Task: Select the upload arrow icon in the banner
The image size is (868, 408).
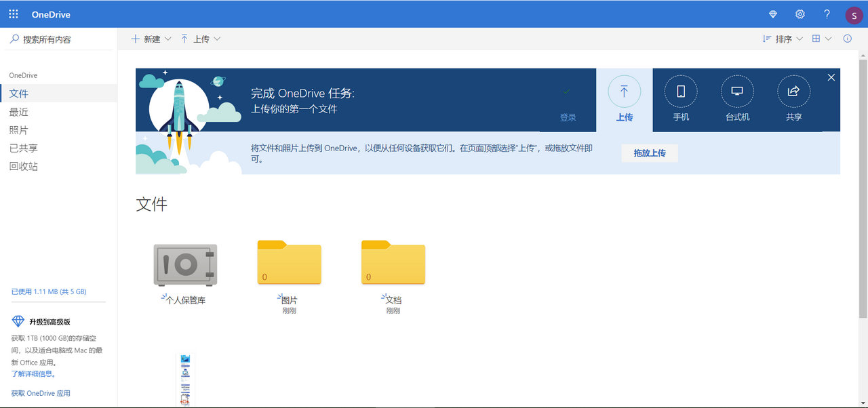Action: click(624, 91)
